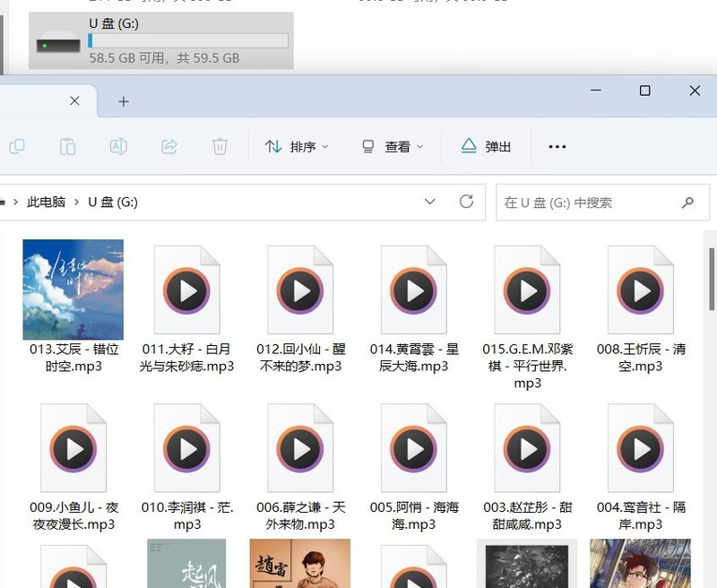The image size is (717, 588).
Task: Click the Delete (trash) icon
Action: pyautogui.click(x=220, y=146)
